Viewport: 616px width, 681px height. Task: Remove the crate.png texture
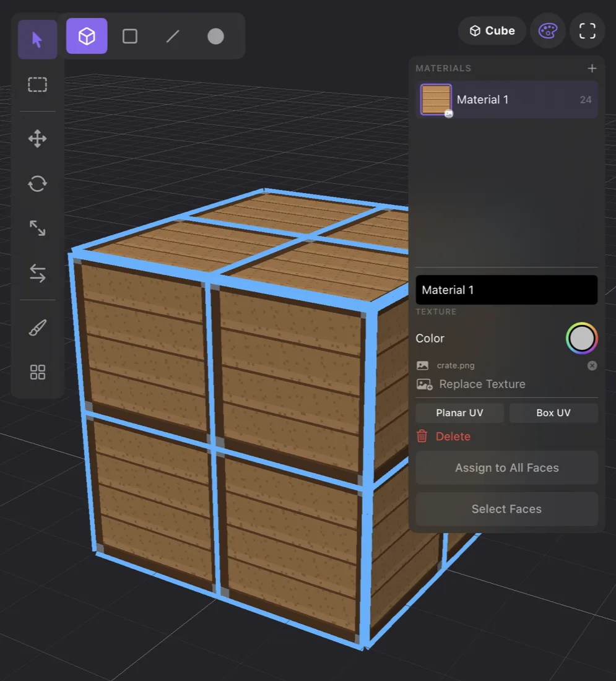click(592, 366)
